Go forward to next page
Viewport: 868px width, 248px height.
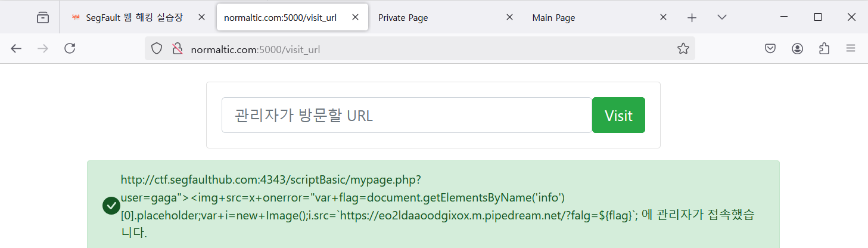43,49
